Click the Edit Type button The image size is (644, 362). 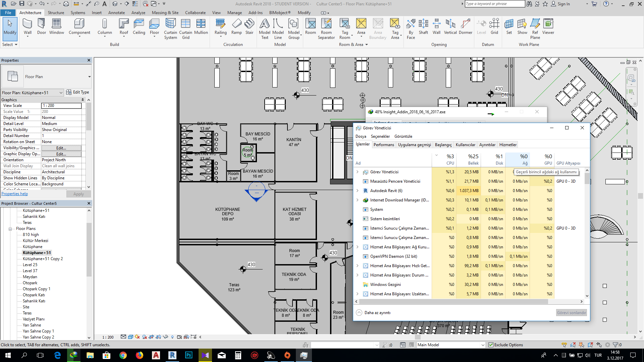[78, 92]
